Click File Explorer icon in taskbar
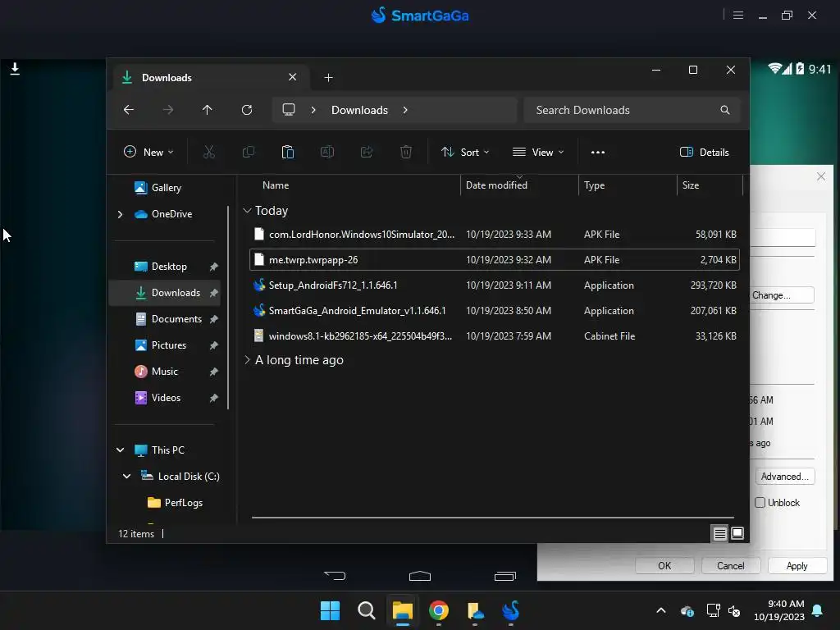Screen dimensions: 840x630 [402, 610]
